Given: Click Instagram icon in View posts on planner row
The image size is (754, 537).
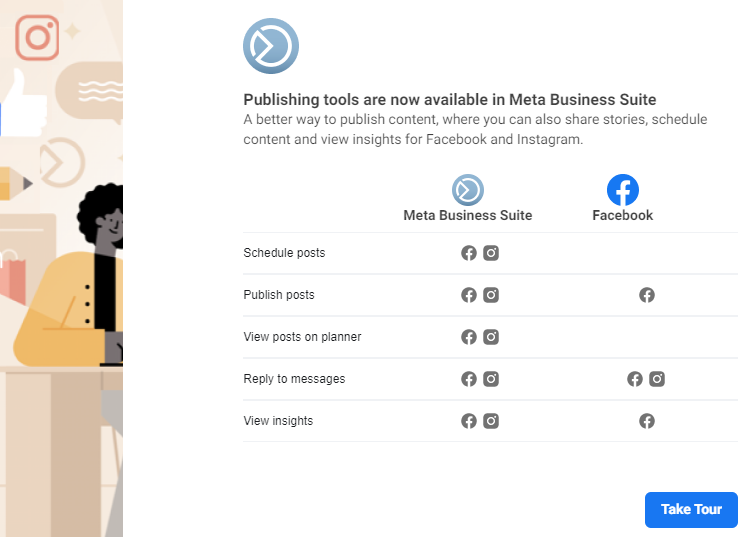Looking at the screenshot, I should tap(491, 337).
